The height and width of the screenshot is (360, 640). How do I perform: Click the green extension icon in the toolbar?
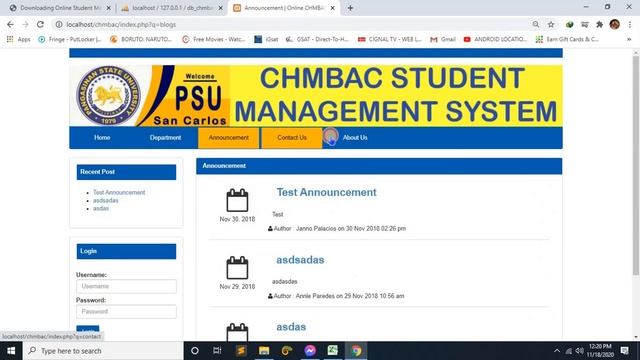coord(569,24)
